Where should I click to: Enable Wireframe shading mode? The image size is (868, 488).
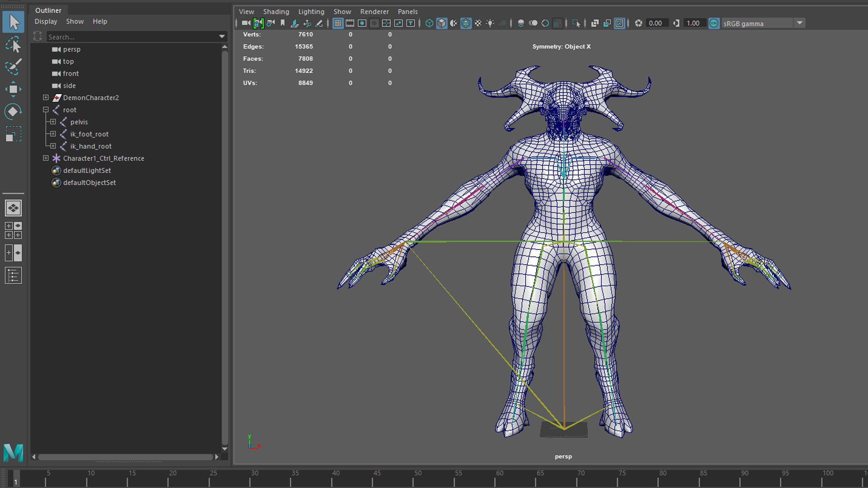tap(429, 23)
